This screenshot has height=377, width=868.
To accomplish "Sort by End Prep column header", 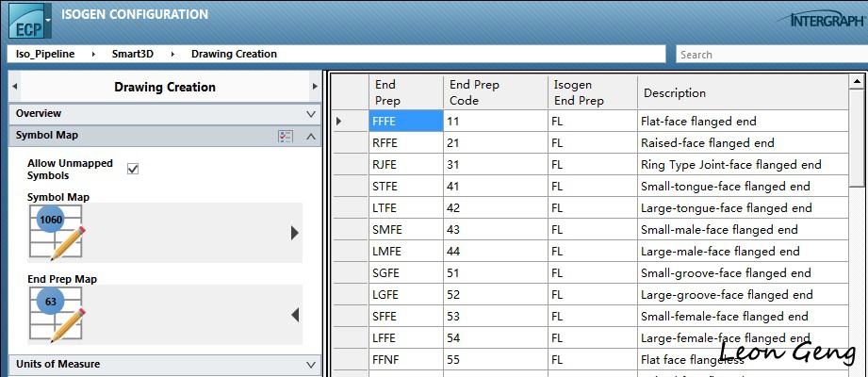I will pyautogui.click(x=406, y=92).
